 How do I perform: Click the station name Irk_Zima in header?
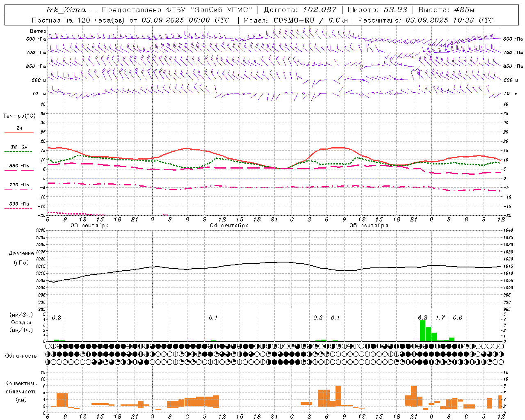coord(66,10)
